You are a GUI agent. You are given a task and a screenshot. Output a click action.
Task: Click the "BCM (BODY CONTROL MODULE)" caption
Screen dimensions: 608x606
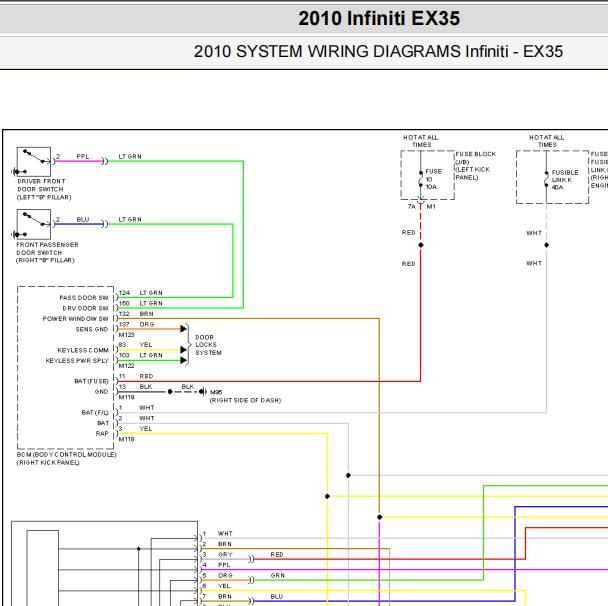click(66, 454)
